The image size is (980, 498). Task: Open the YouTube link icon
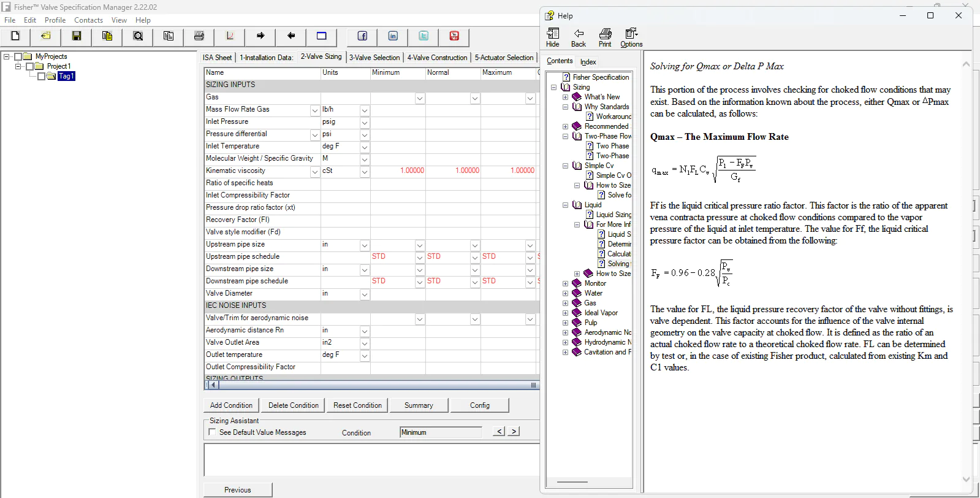(454, 36)
